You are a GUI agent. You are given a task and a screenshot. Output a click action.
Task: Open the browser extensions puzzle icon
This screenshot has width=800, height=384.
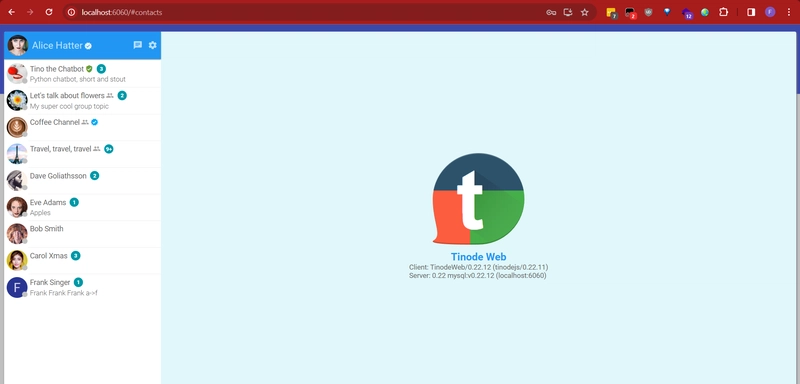[723, 12]
